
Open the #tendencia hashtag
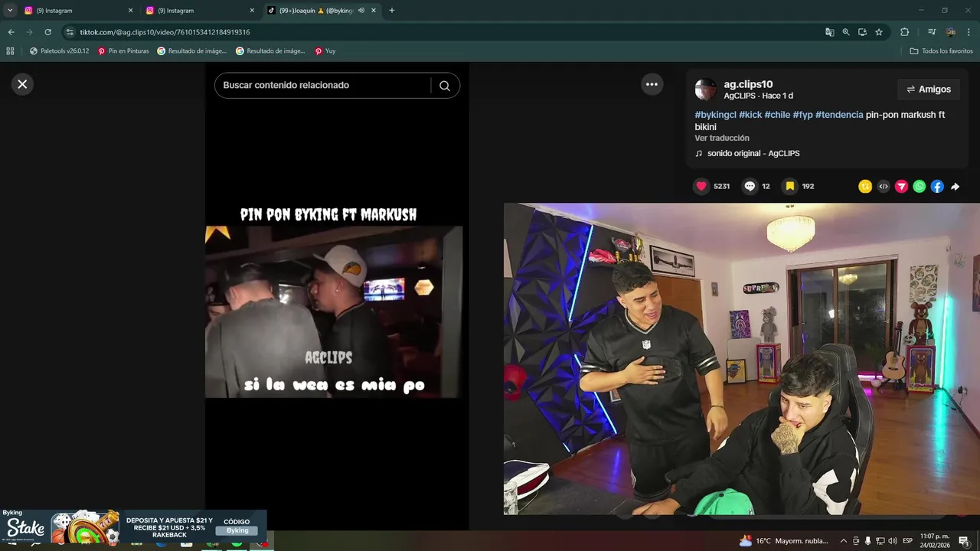point(839,115)
